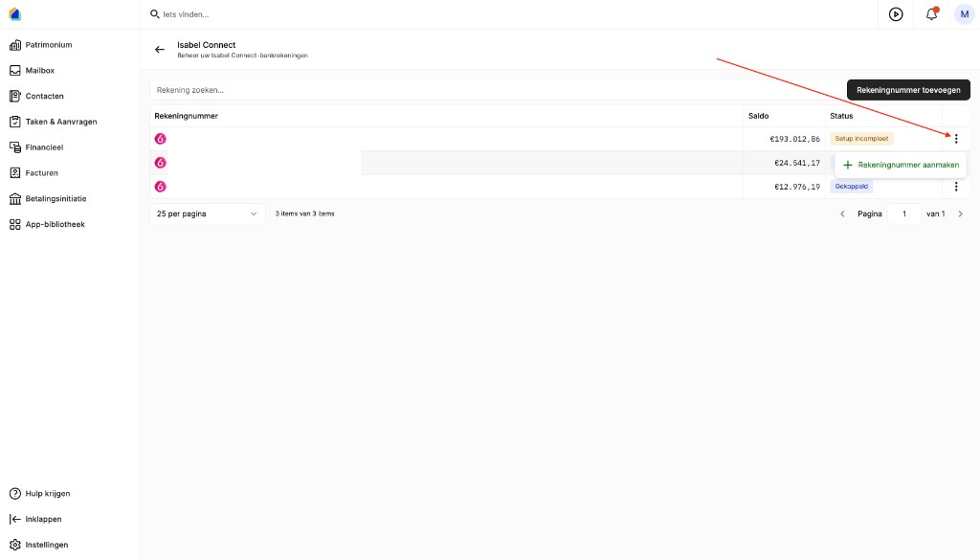Click the Facturen invoice icon
The height and width of the screenshot is (560, 980).
15,173
